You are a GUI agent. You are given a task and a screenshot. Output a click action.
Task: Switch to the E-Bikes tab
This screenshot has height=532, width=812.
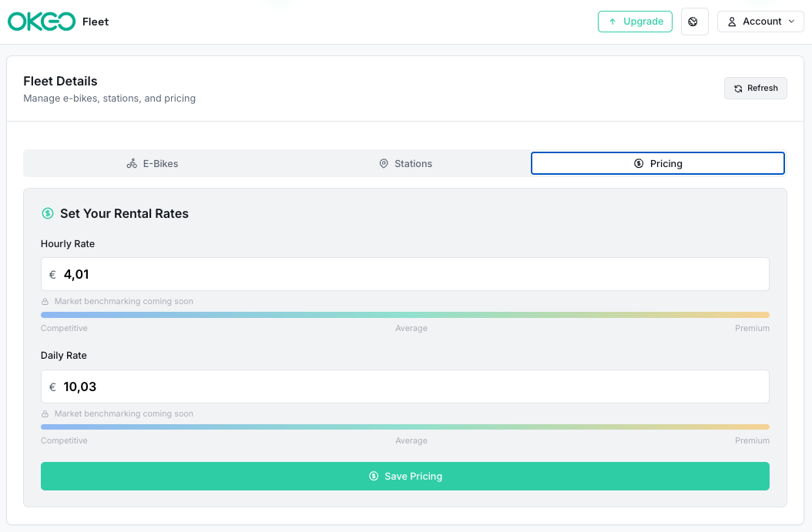coord(153,164)
